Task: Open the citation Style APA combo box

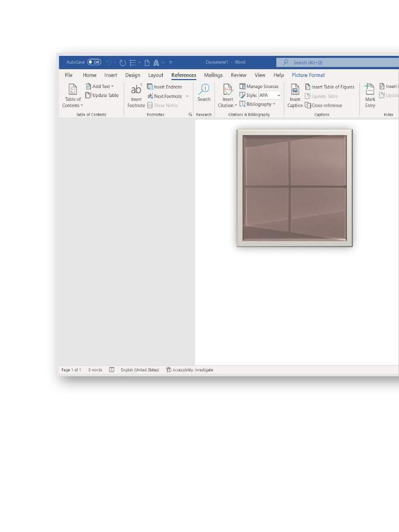Action: point(270,96)
